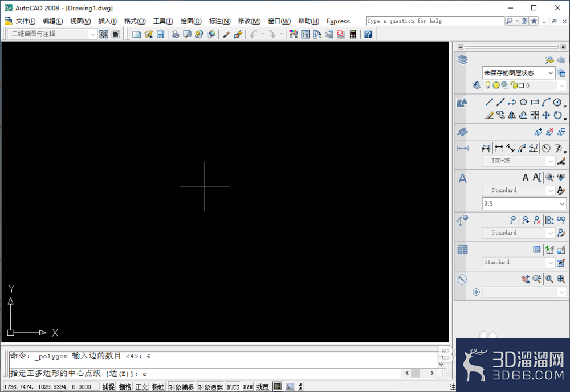Toggle 正交 ortho mode
Viewport: 570px width, 392px height.
tap(141, 387)
